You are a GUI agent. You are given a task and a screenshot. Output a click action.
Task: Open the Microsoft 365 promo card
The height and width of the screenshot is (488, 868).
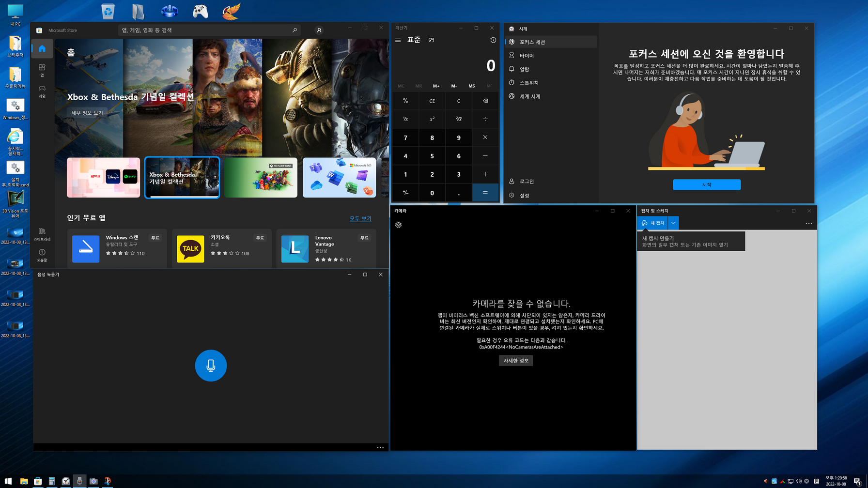339,177
